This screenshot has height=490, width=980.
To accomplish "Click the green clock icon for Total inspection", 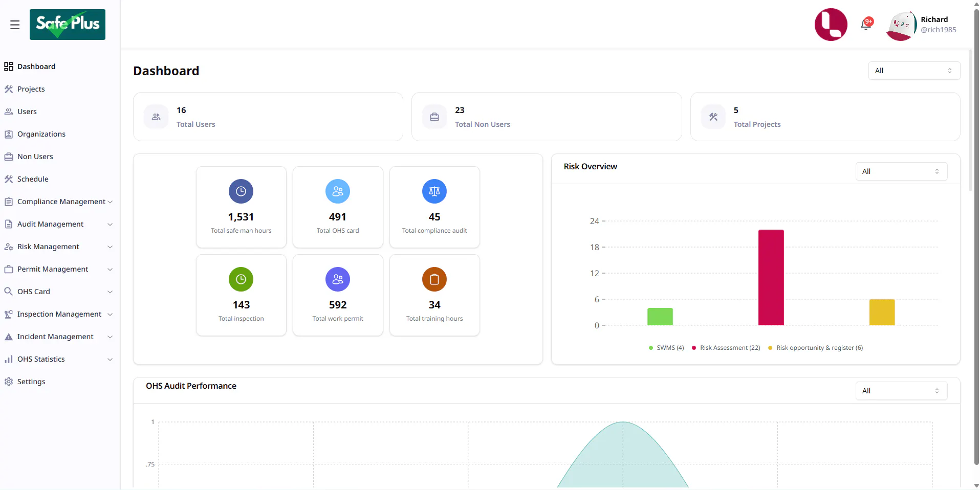I will point(241,279).
